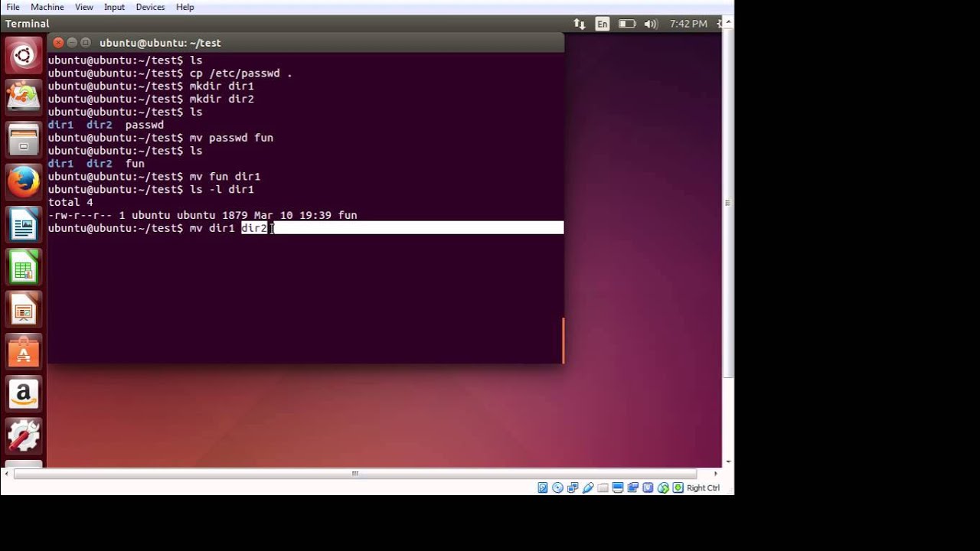Click the display status icon
The width and height of the screenshot is (980, 551).
pyautogui.click(x=618, y=487)
